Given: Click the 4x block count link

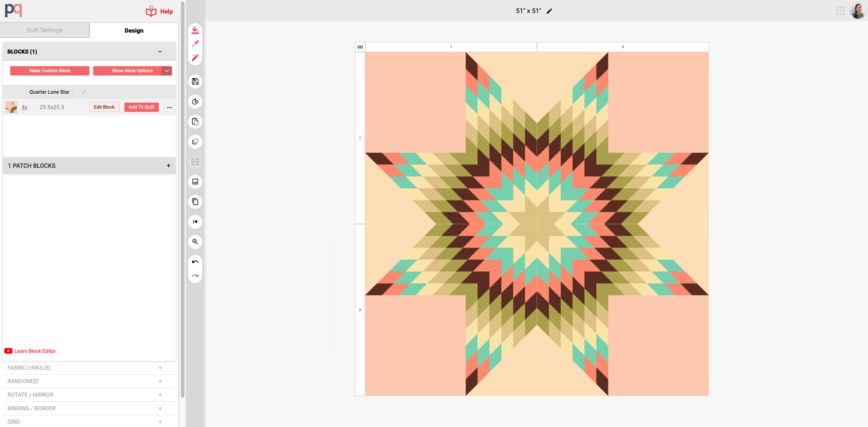Looking at the screenshot, I should point(24,107).
